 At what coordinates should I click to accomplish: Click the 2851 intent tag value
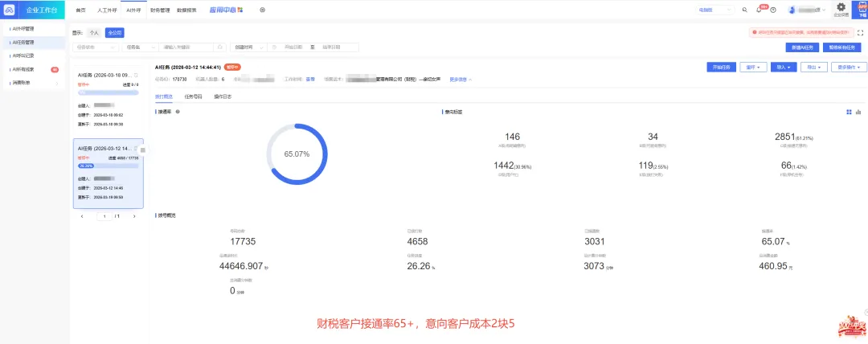coord(785,137)
